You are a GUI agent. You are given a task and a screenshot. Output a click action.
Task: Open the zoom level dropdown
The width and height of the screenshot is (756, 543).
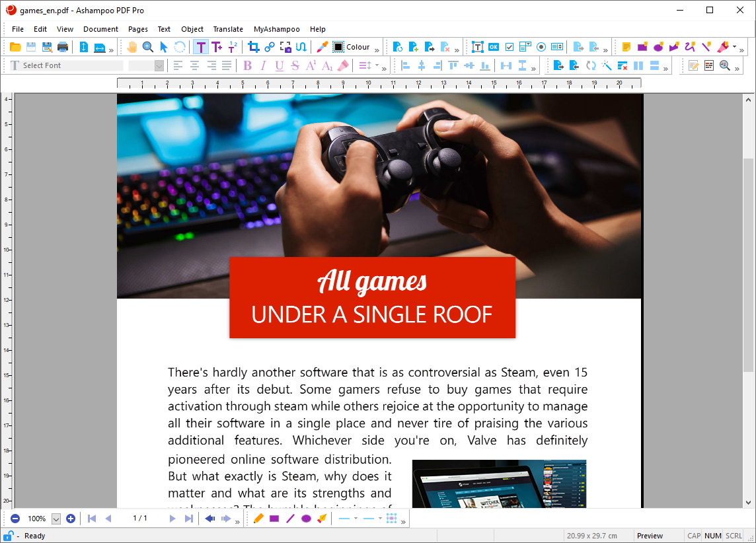click(56, 519)
